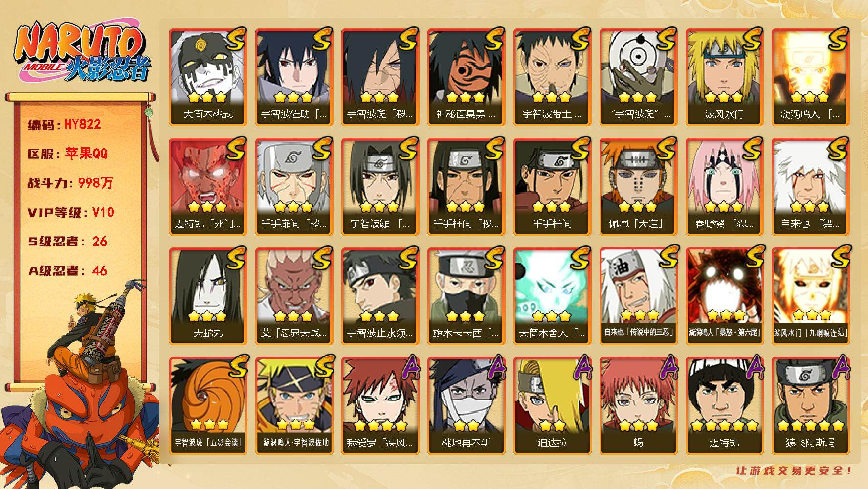Select the 大筒木桃式 ninja card
This screenshot has height=489, width=868.
click(208, 77)
